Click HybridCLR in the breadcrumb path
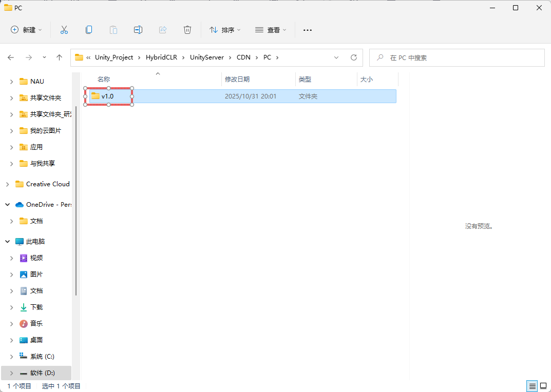551x392 pixels. [162, 57]
